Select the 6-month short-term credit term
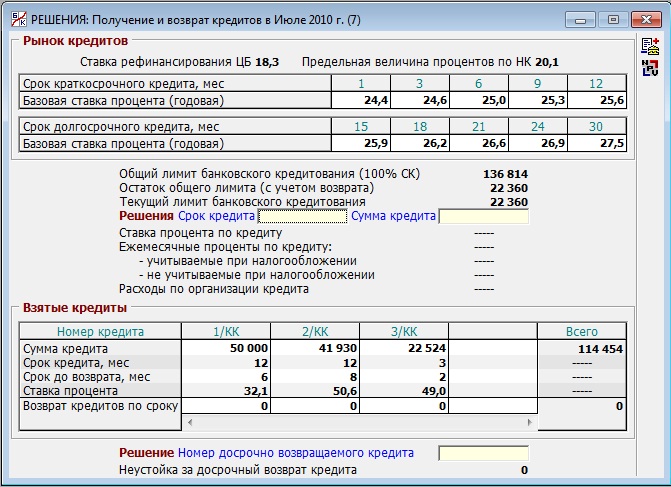Screen dimensions: 671x487 pyautogui.click(x=478, y=83)
